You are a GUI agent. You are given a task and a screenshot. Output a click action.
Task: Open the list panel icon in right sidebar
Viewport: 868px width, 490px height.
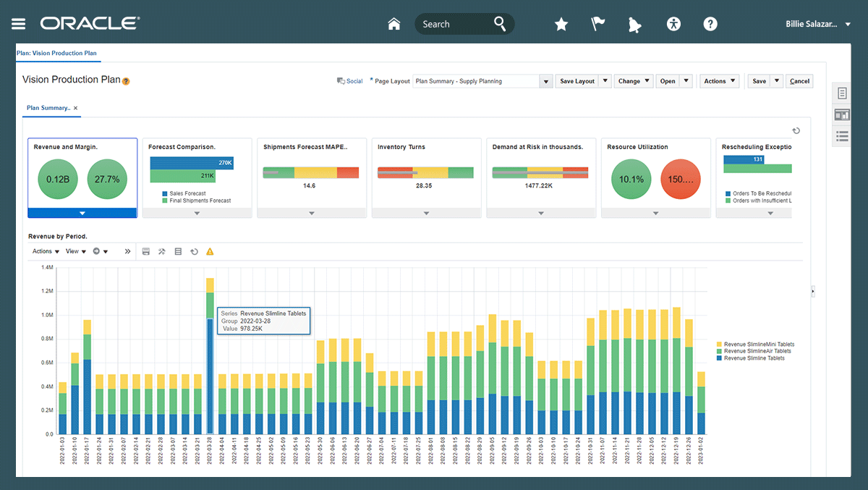point(842,135)
